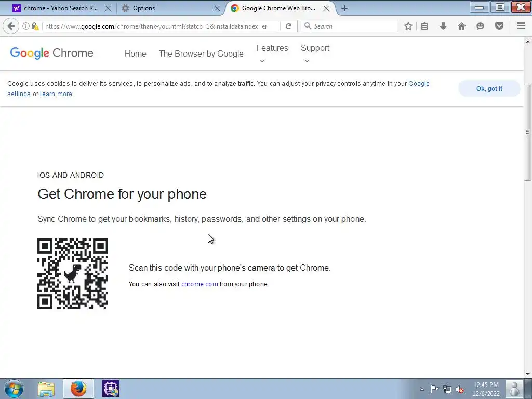Select the Google Chrome Web Browser tab
Screen dimensions: 532x399
[x=279, y=8]
